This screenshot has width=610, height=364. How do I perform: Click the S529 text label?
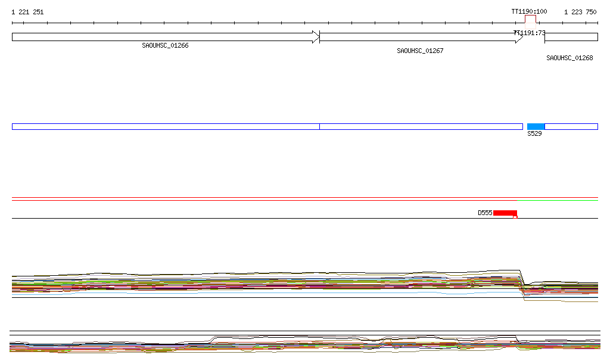pos(534,133)
